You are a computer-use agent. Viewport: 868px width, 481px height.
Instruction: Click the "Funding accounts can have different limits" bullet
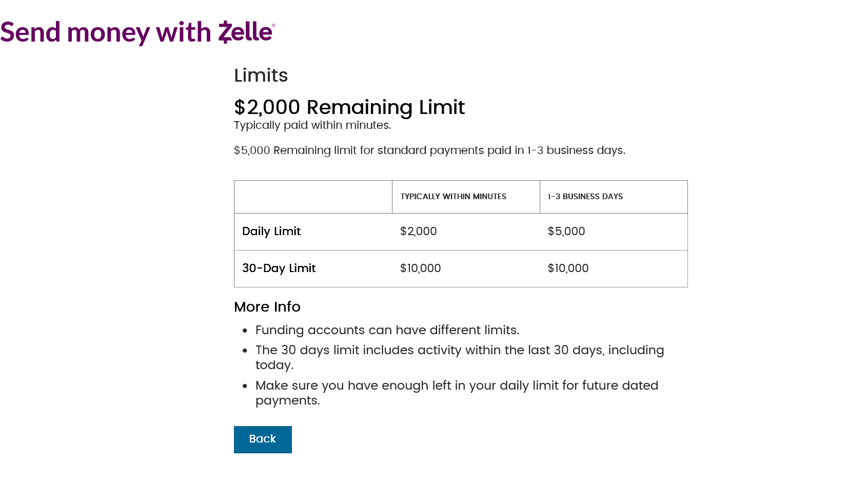click(x=387, y=330)
